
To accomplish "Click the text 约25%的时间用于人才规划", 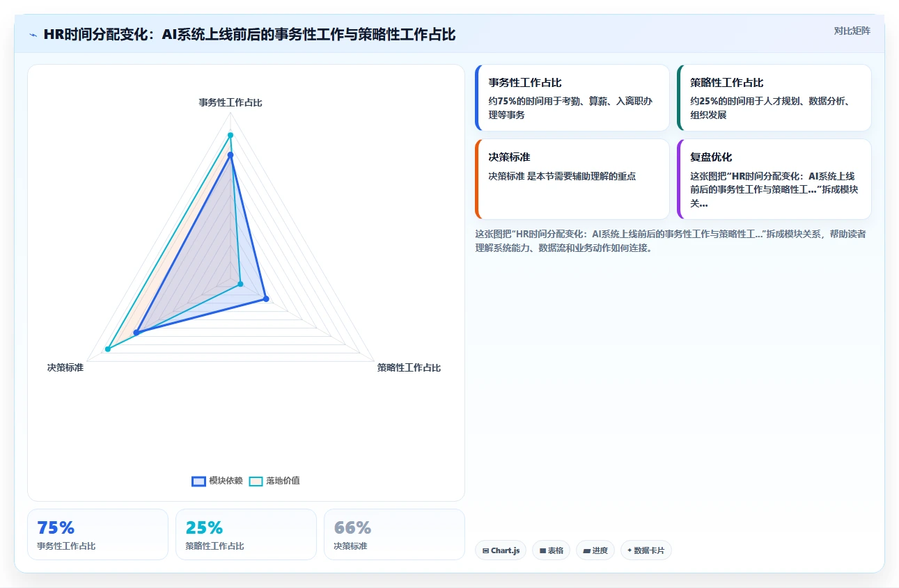I will point(769,108).
